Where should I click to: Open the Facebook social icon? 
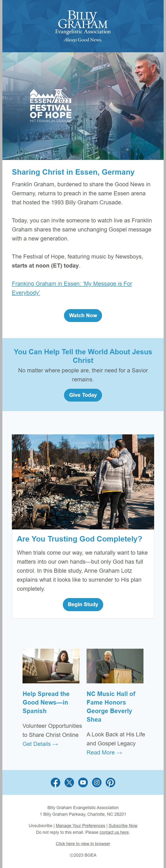point(55,782)
